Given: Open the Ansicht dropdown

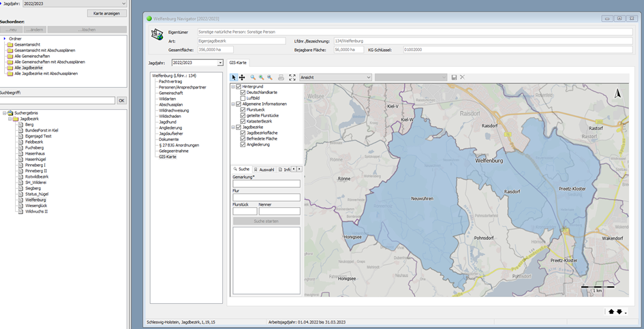Looking at the screenshot, I should [x=335, y=78].
